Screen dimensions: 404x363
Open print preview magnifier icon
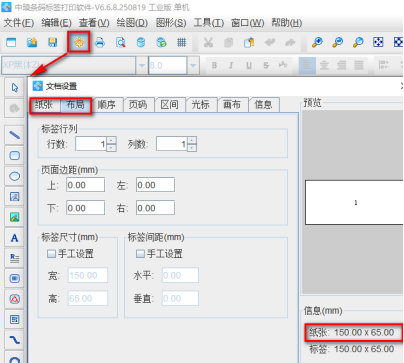click(x=120, y=42)
